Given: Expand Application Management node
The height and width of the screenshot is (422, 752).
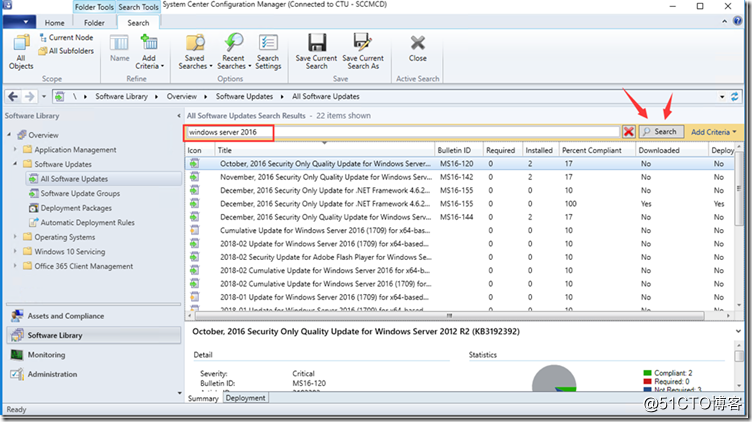Looking at the screenshot, I should (x=15, y=150).
